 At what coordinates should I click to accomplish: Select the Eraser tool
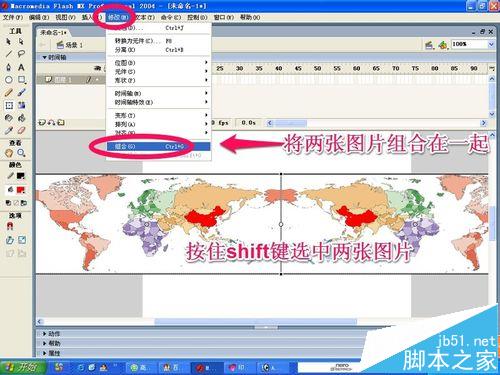21,130
